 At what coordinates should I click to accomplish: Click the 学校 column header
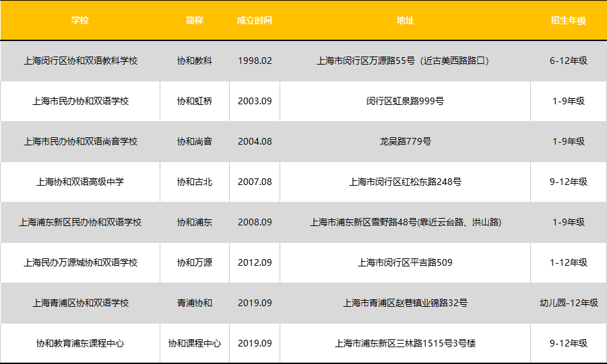80,20
